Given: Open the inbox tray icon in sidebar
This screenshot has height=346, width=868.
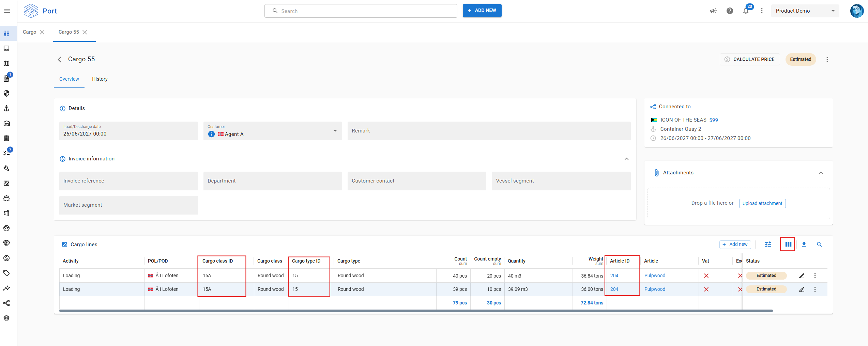Looking at the screenshot, I should tap(6, 48).
